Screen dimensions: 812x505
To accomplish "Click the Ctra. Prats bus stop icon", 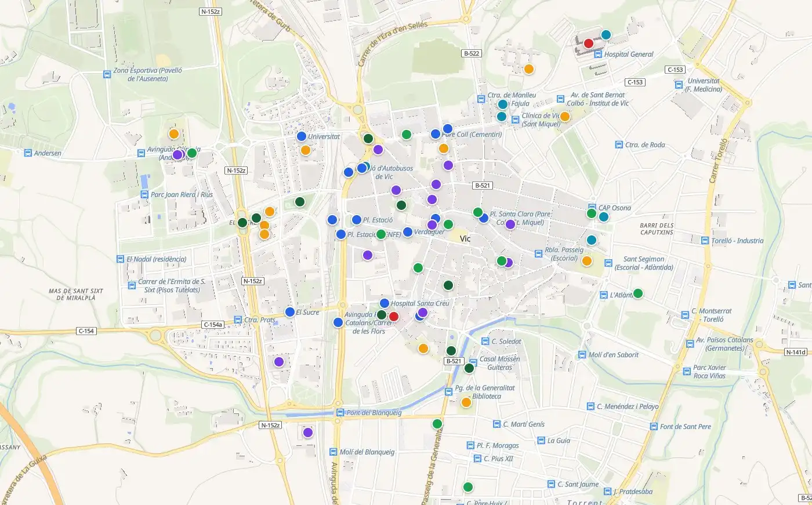I will [238, 319].
